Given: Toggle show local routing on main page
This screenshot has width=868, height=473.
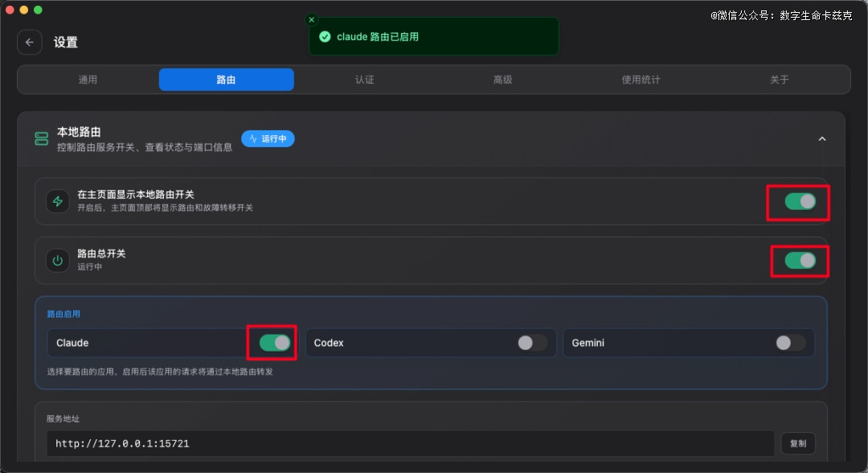Looking at the screenshot, I should coord(800,201).
